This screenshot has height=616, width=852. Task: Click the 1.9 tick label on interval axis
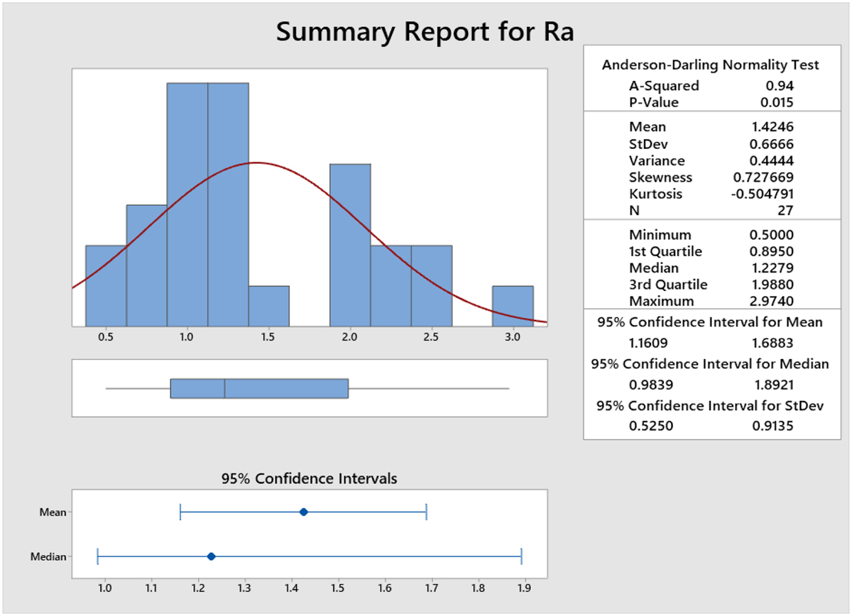coord(525,588)
